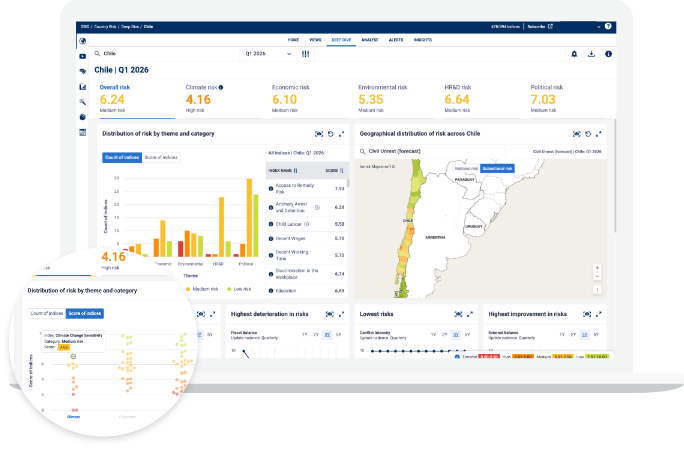
Task: Open the Alerts tab
Action: (395, 40)
